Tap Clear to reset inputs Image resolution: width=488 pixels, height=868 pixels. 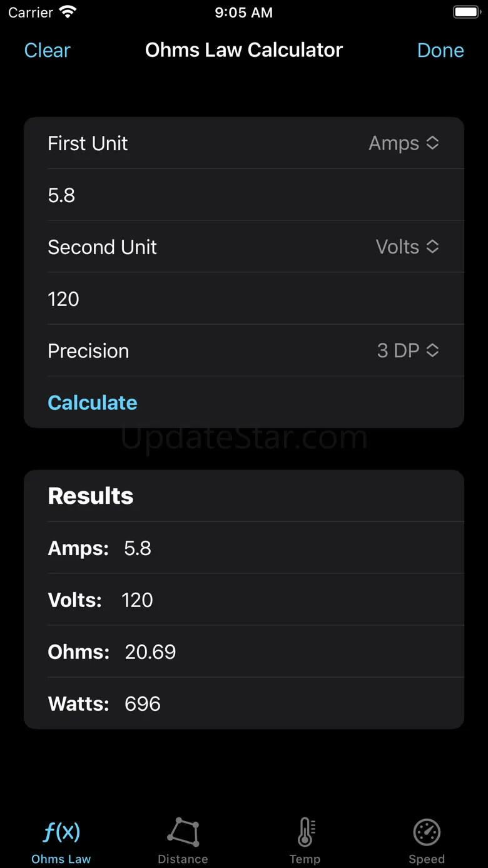tap(48, 51)
